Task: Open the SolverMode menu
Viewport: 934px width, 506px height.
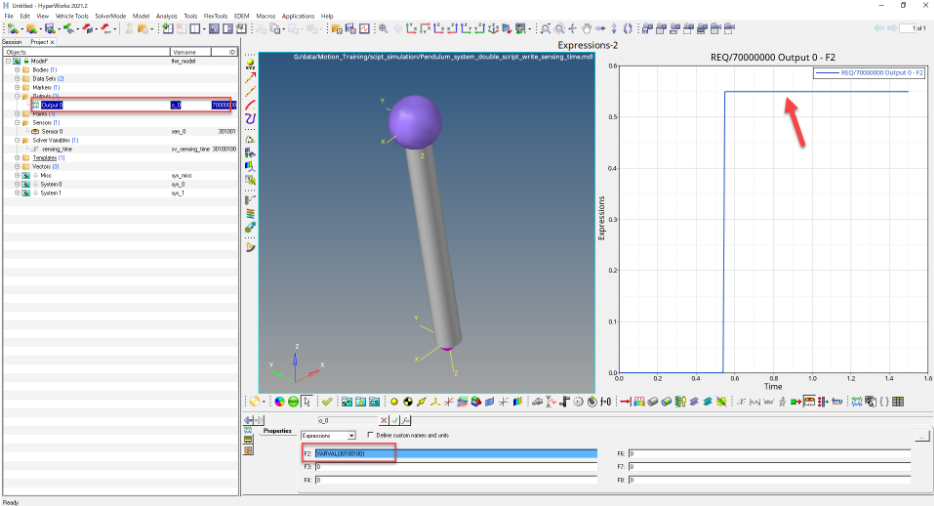Action: point(110,16)
